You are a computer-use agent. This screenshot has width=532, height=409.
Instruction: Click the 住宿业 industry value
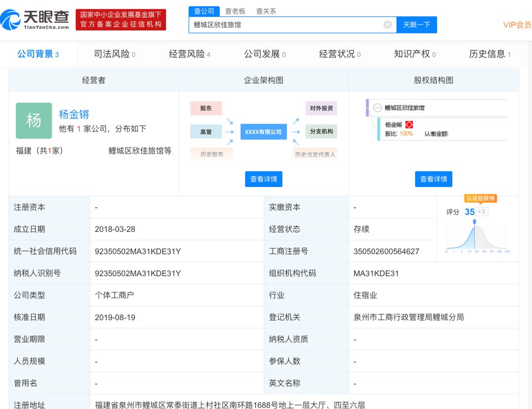(365, 295)
